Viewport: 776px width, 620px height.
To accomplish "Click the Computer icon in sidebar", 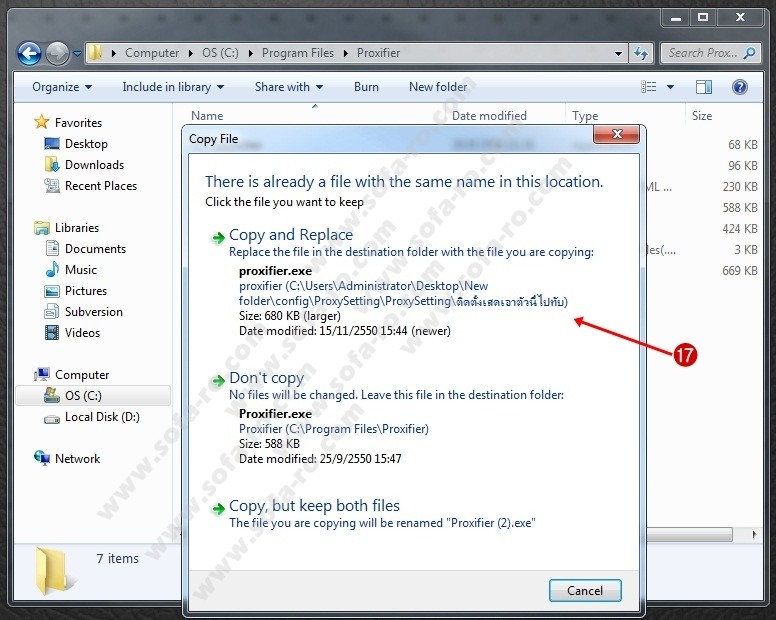I will point(42,375).
